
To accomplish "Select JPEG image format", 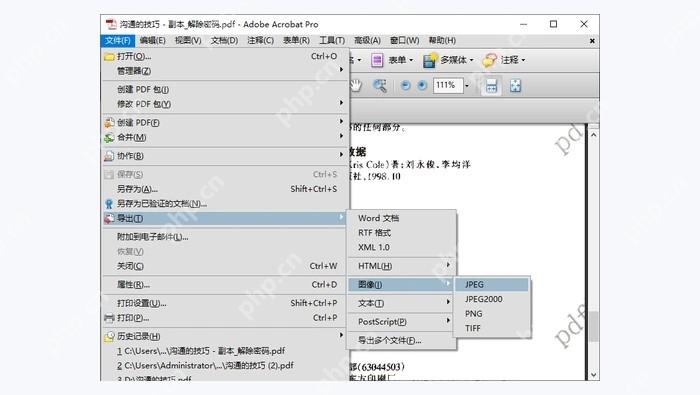I will point(492,285).
